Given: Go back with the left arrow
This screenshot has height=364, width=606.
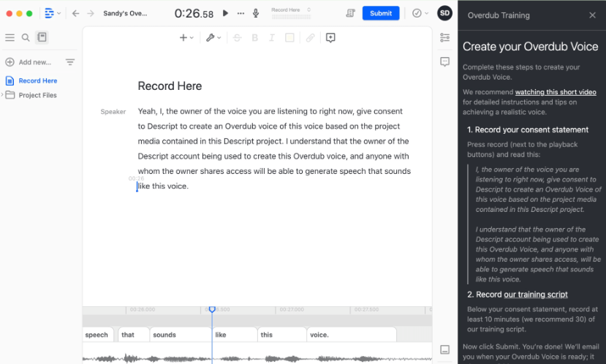Looking at the screenshot, I should click(x=76, y=13).
